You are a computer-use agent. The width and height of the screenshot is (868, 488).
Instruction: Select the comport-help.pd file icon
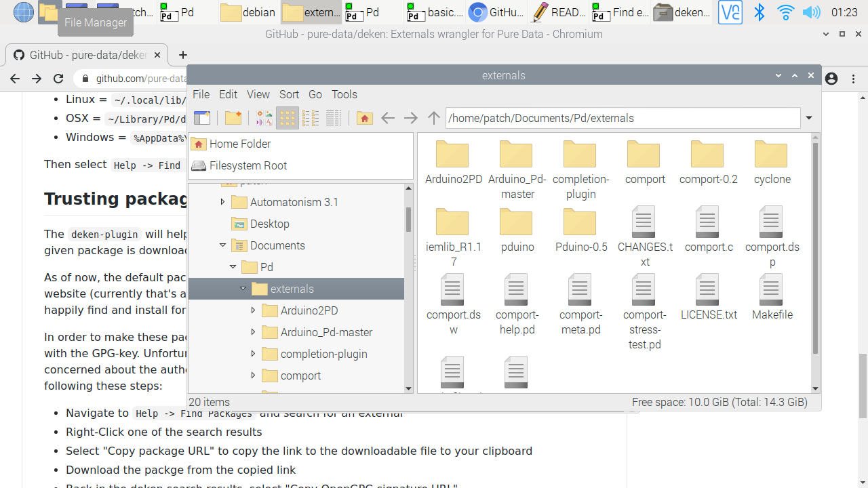[x=516, y=289]
